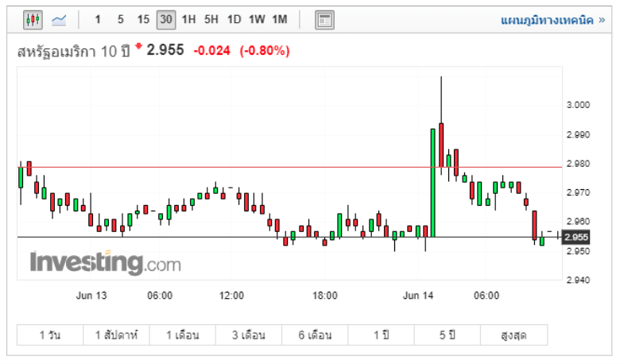The width and height of the screenshot is (624, 364).
Task: Click the สูงสุด max range button
Action: (514, 335)
